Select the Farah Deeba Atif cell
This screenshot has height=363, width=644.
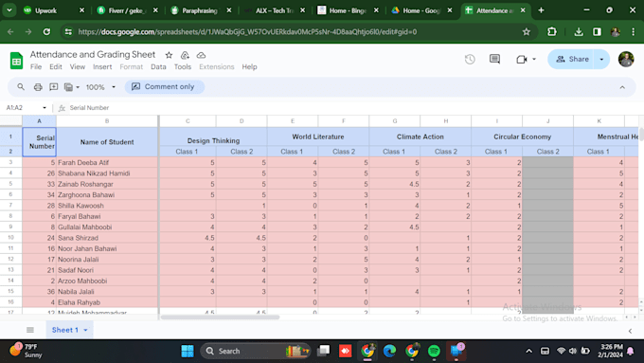pos(107,162)
